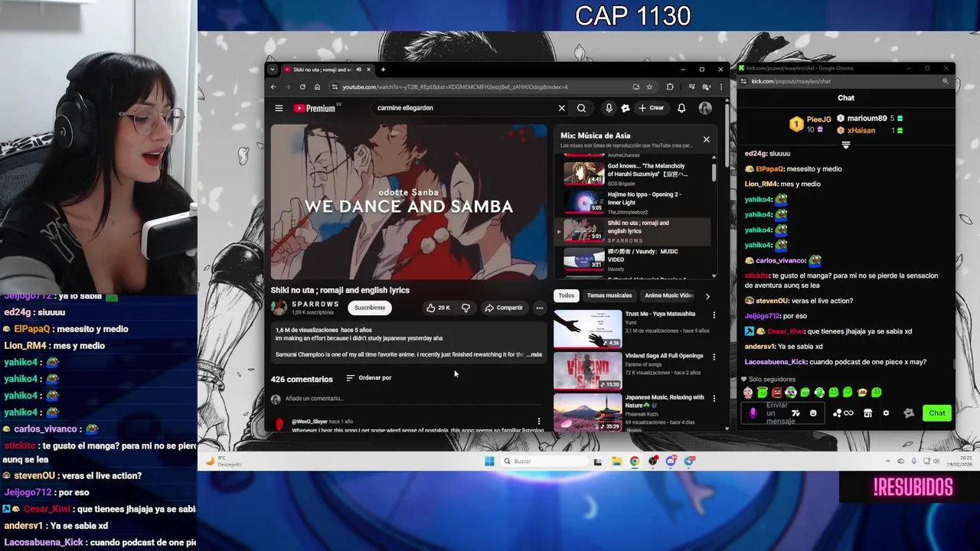The width and height of the screenshot is (980, 551).
Task: Open the sparkle AI icon beside Crear
Action: pyautogui.click(x=625, y=108)
